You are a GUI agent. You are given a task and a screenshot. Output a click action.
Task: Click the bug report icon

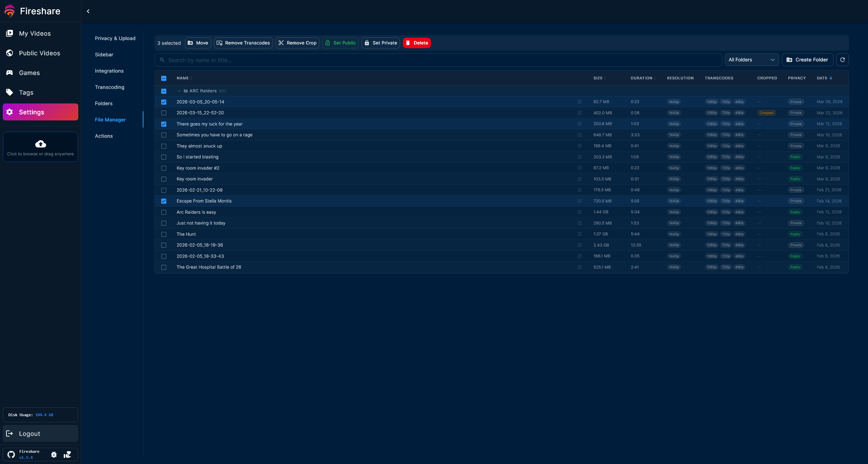pyautogui.click(x=54, y=455)
